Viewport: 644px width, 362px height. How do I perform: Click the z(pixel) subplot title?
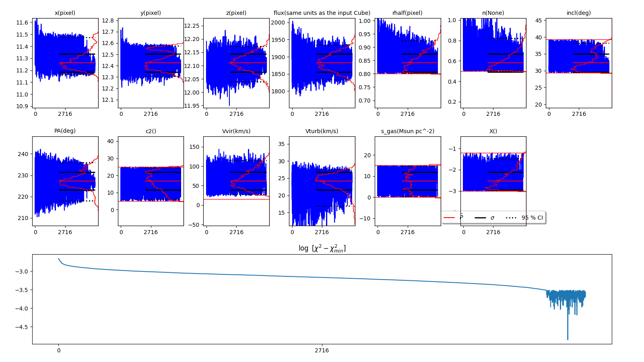pos(236,13)
